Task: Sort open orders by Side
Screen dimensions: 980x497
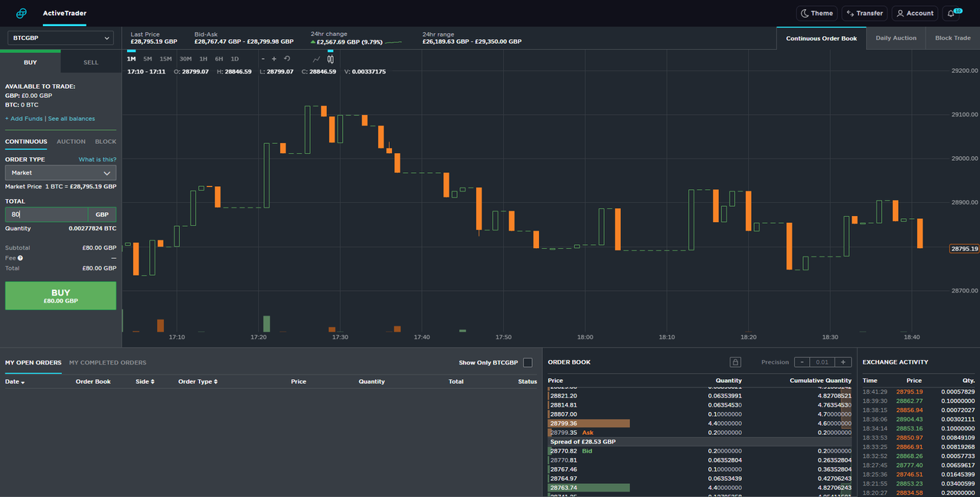Action: pos(145,381)
